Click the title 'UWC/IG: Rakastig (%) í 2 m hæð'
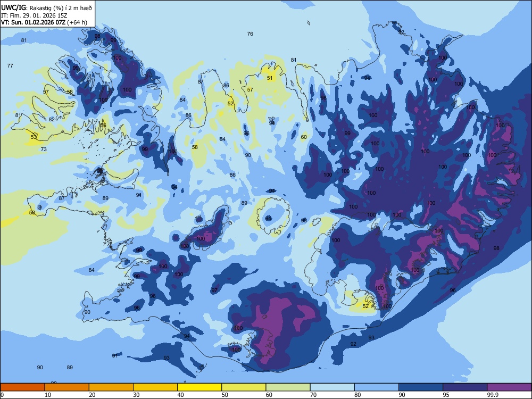The width and height of the screenshot is (532, 399). click(x=46, y=8)
